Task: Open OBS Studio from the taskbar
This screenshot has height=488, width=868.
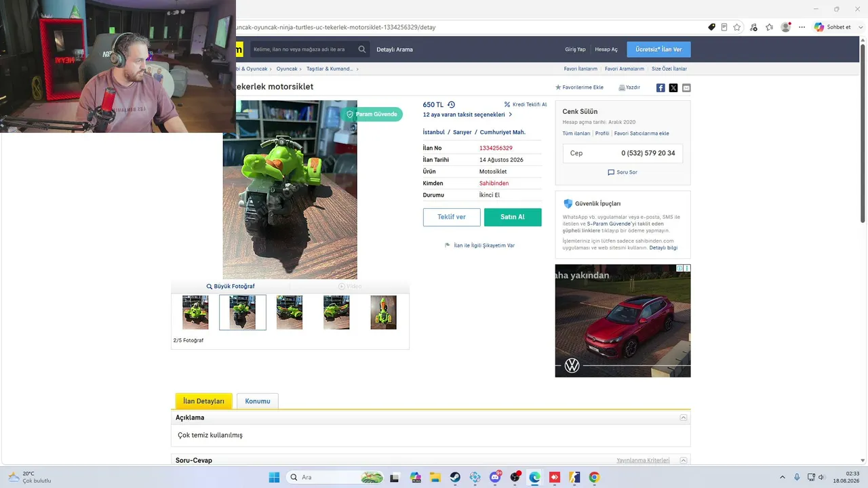Action: 515,477
